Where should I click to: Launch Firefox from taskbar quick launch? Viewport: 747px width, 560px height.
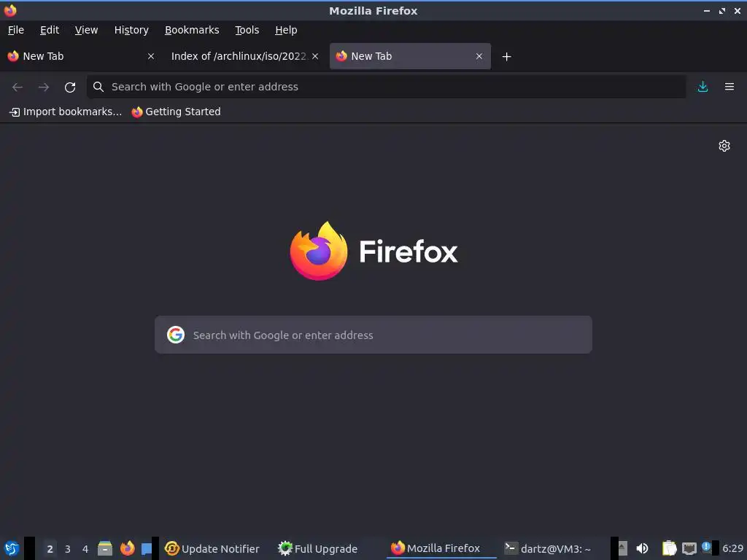[127, 548]
